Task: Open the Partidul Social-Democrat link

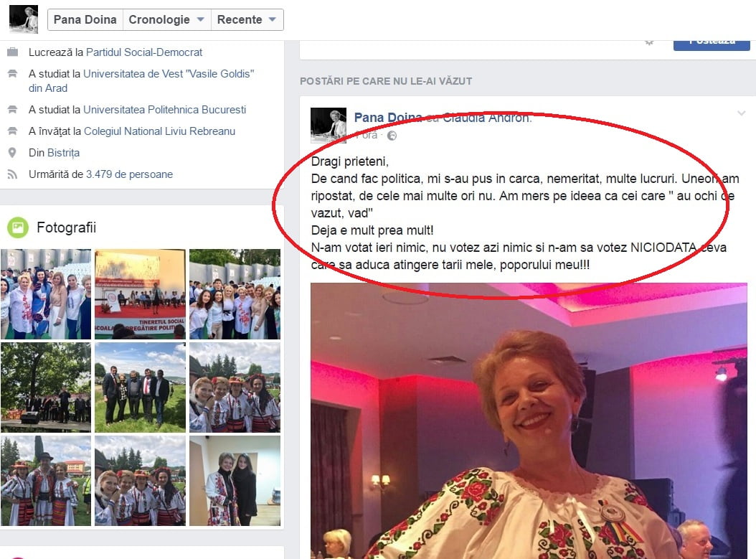Action: pos(144,52)
